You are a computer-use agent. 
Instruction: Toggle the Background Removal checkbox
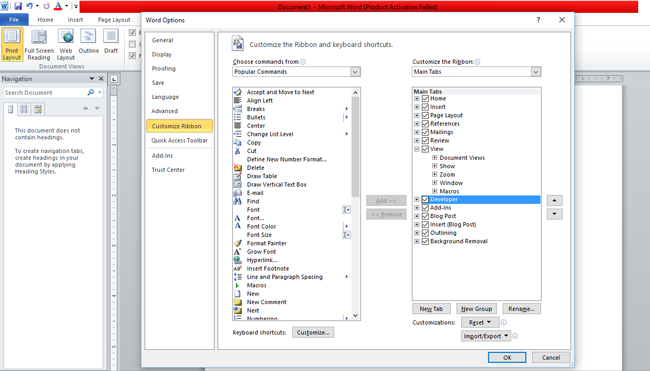point(425,241)
